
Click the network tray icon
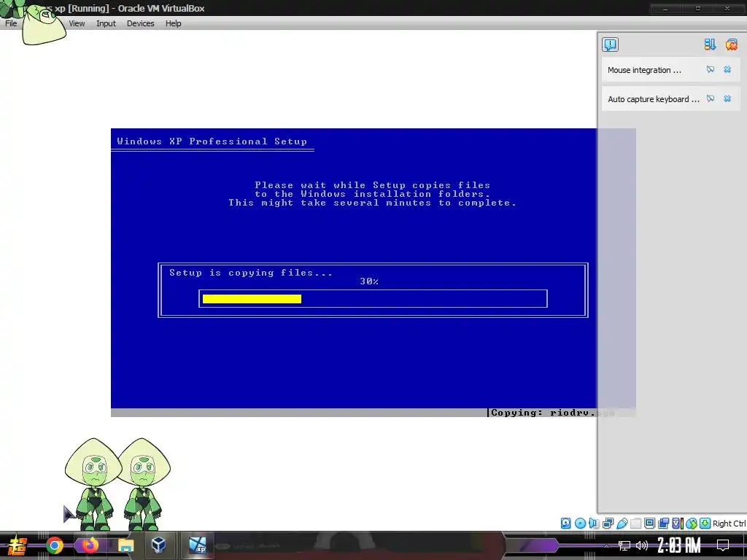(x=624, y=545)
